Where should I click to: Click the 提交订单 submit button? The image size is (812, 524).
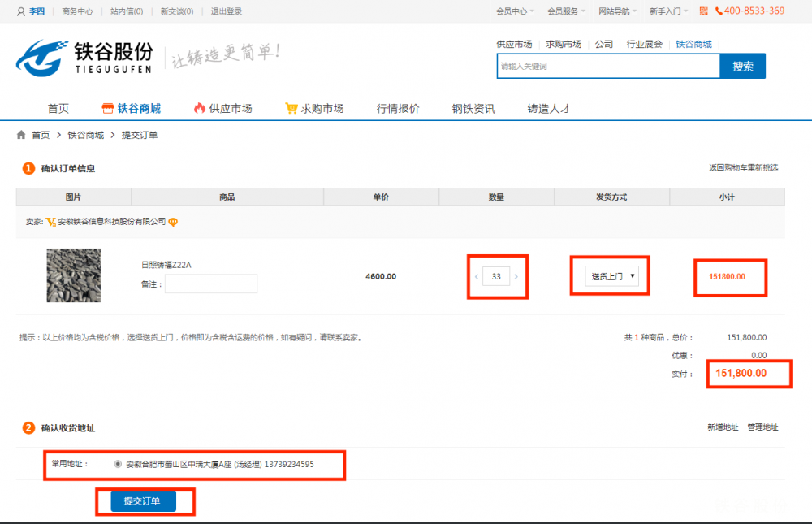coord(143,501)
